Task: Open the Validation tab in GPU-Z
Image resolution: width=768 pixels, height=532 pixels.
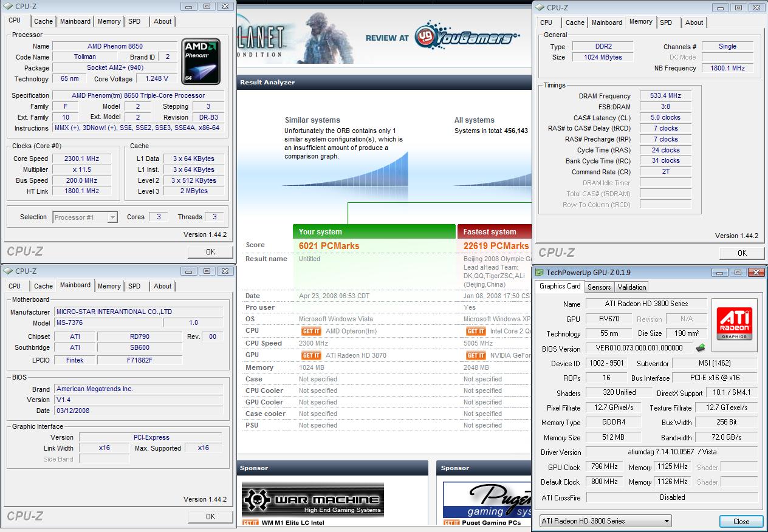Action: click(x=632, y=287)
